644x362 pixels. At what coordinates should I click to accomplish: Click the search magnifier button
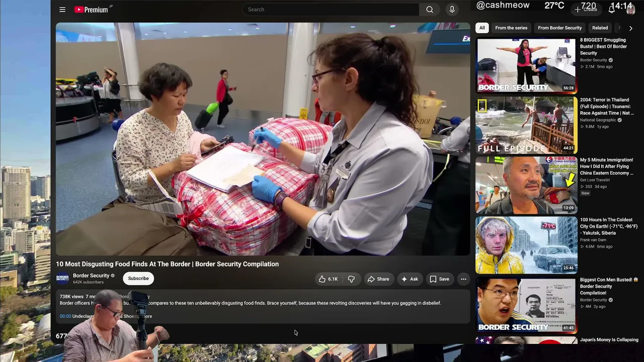430,10
